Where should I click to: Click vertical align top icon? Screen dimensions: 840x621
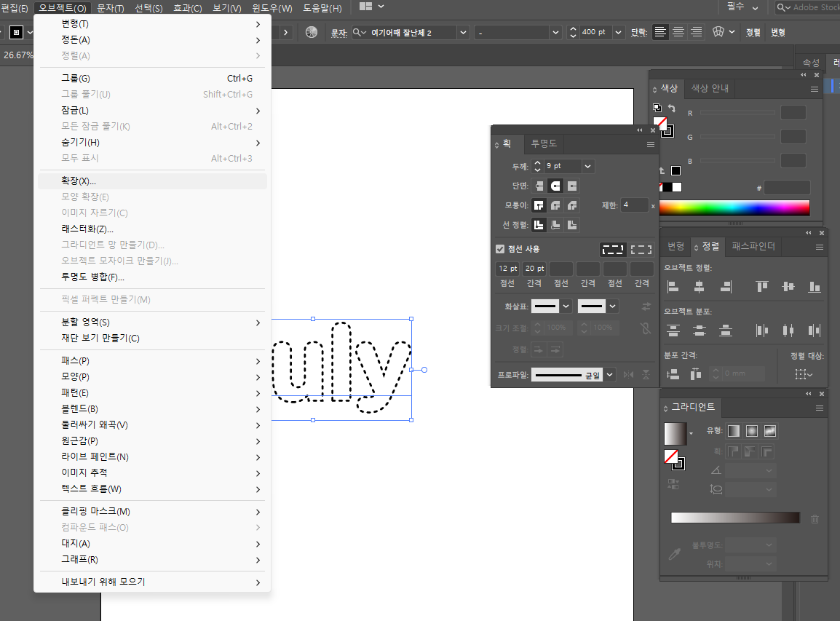click(762, 287)
